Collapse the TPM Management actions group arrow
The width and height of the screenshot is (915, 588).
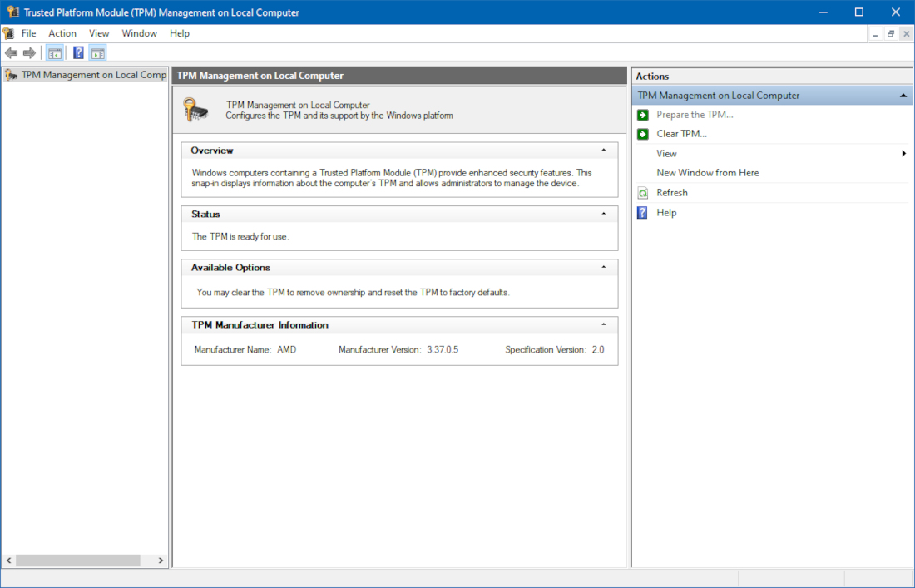coord(903,96)
